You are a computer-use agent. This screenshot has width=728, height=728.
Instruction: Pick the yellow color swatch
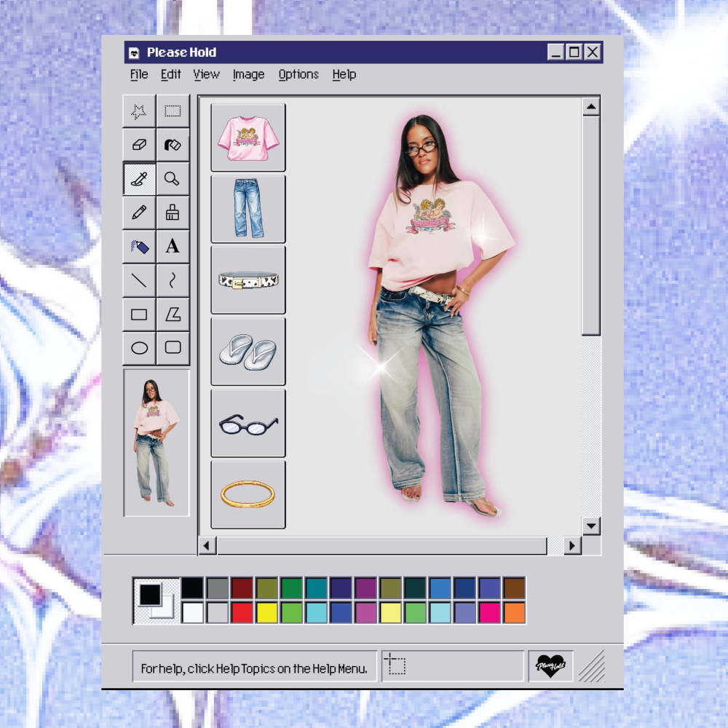266,612
